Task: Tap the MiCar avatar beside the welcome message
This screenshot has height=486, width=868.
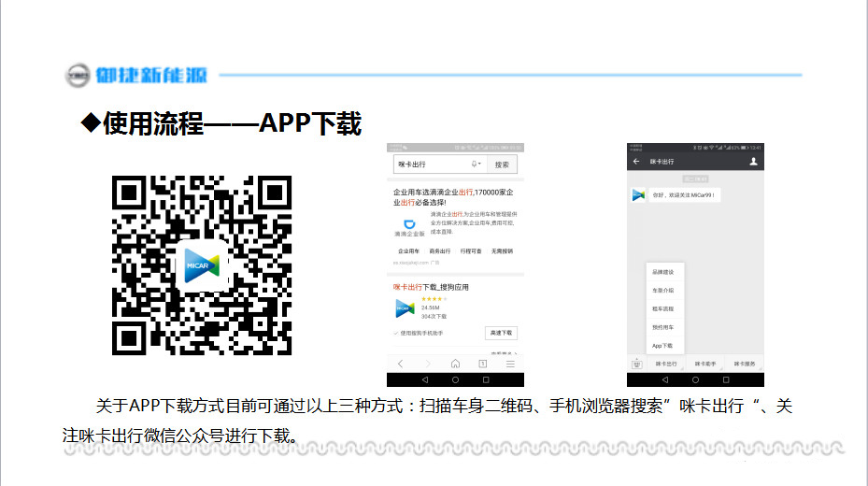Action: [638, 194]
